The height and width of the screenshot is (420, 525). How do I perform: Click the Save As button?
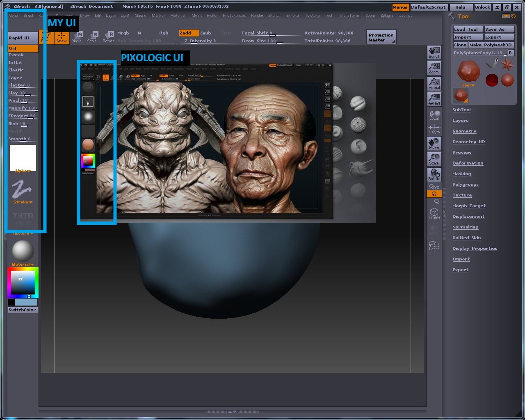point(500,30)
